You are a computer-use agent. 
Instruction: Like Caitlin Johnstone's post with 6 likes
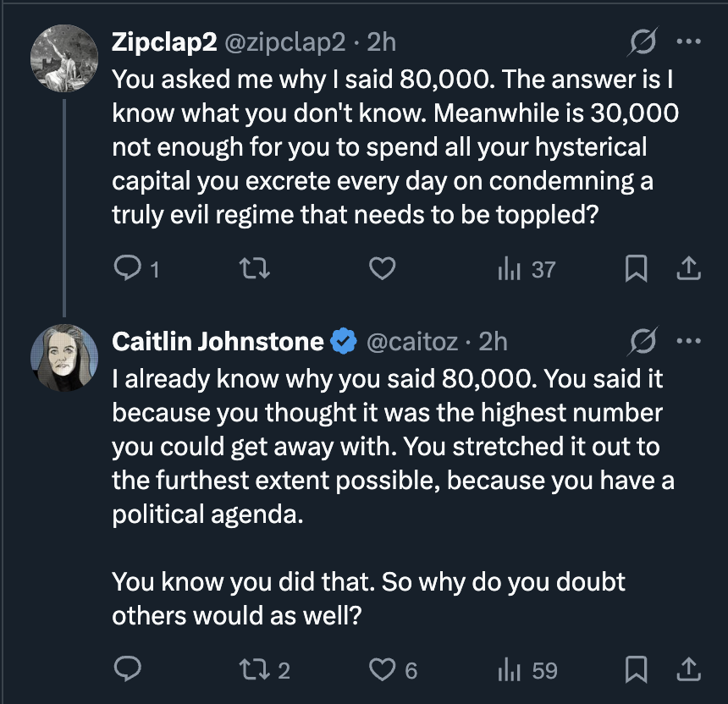coord(394,670)
